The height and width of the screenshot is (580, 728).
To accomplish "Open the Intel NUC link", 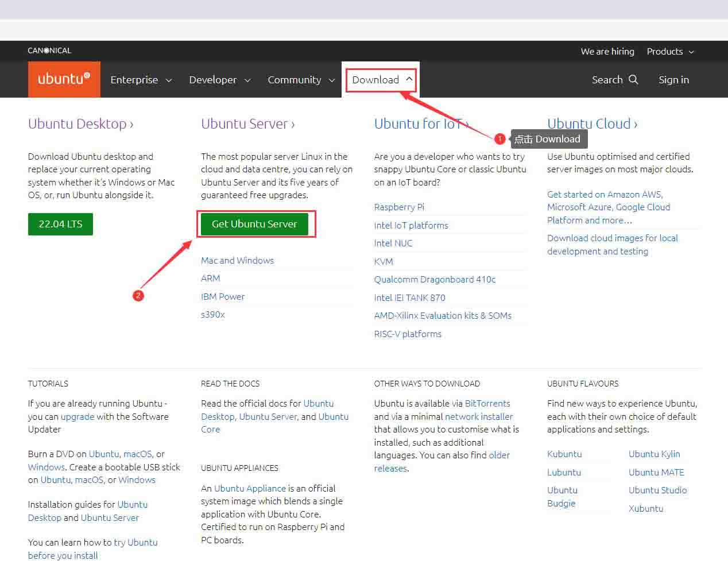I will [x=393, y=243].
